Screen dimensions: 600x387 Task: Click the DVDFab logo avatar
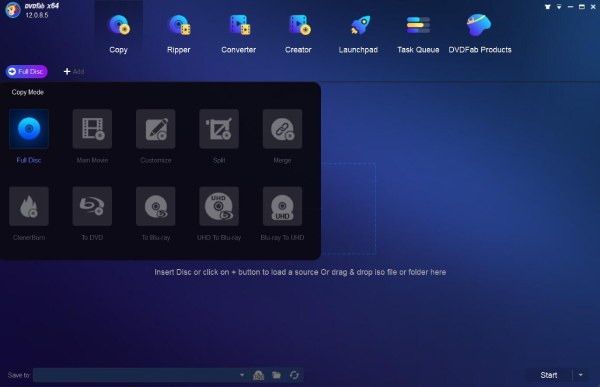point(13,10)
